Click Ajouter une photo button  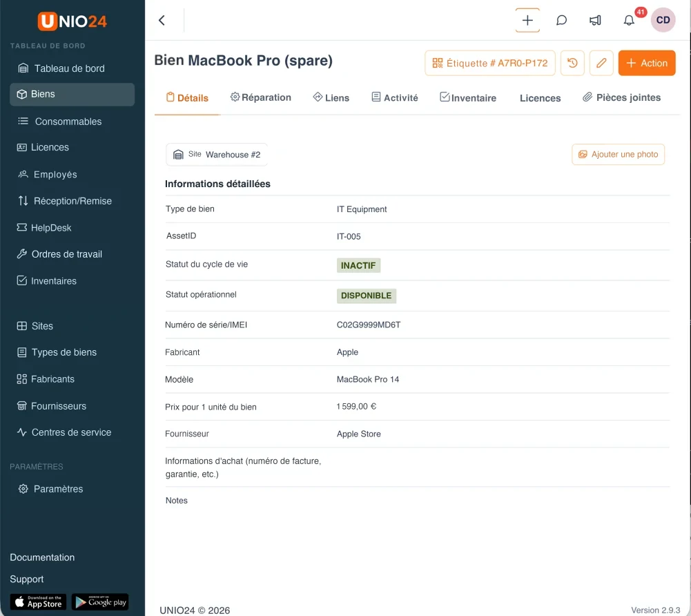618,154
